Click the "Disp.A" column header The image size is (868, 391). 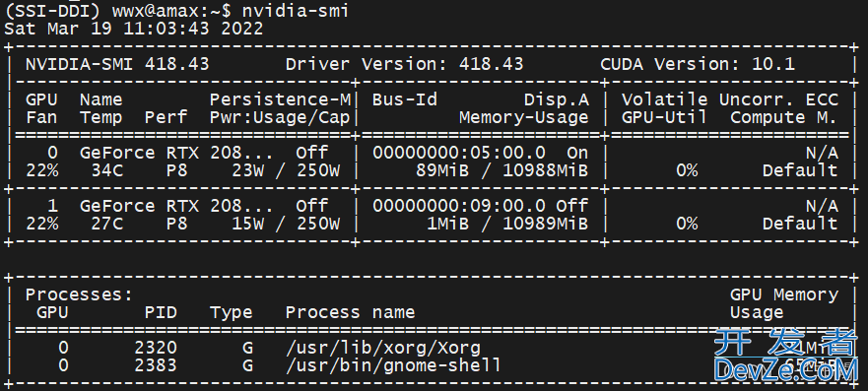[557, 99]
